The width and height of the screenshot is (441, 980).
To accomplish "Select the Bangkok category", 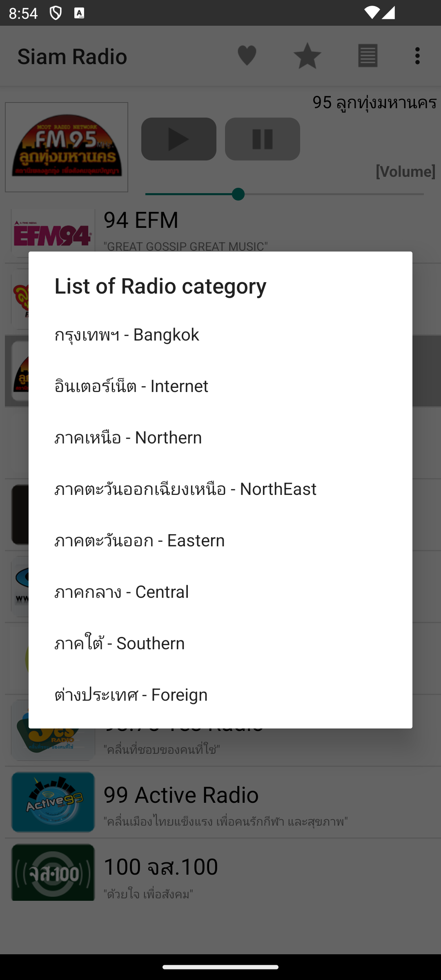I will point(220,334).
